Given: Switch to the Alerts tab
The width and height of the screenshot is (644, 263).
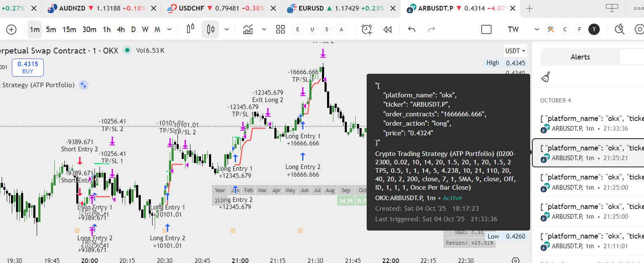Looking at the screenshot, I should (x=580, y=57).
